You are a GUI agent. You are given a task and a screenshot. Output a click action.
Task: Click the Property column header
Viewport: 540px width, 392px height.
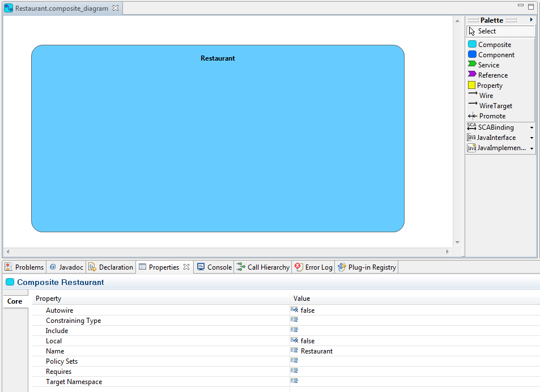tap(161, 299)
